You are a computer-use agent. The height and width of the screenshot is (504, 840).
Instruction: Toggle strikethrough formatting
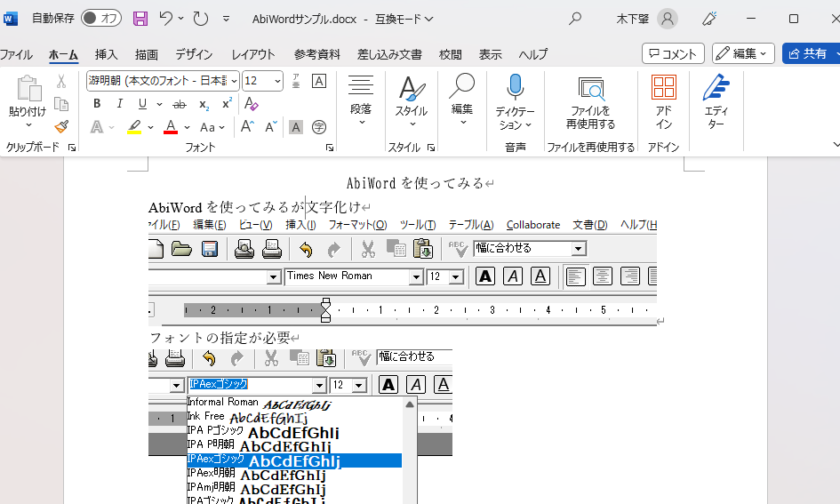[x=180, y=104]
